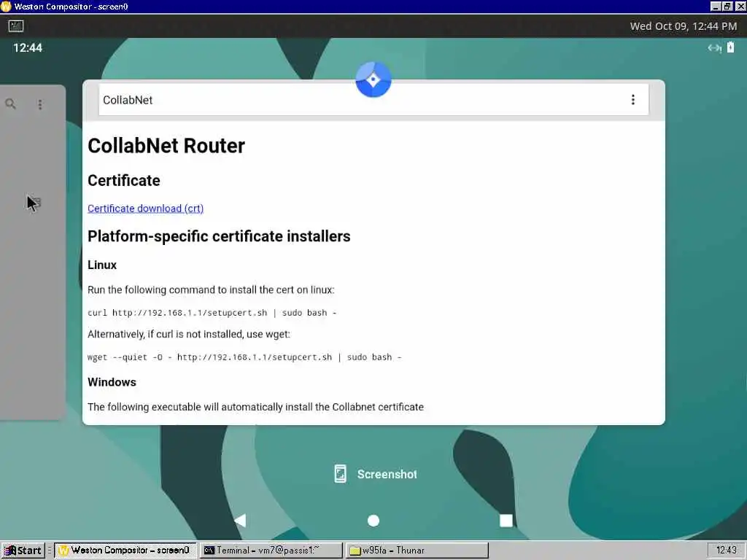Switch to Weston Compositor taskbar entry
This screenshot has width=747, height=560.
point(125,551)
